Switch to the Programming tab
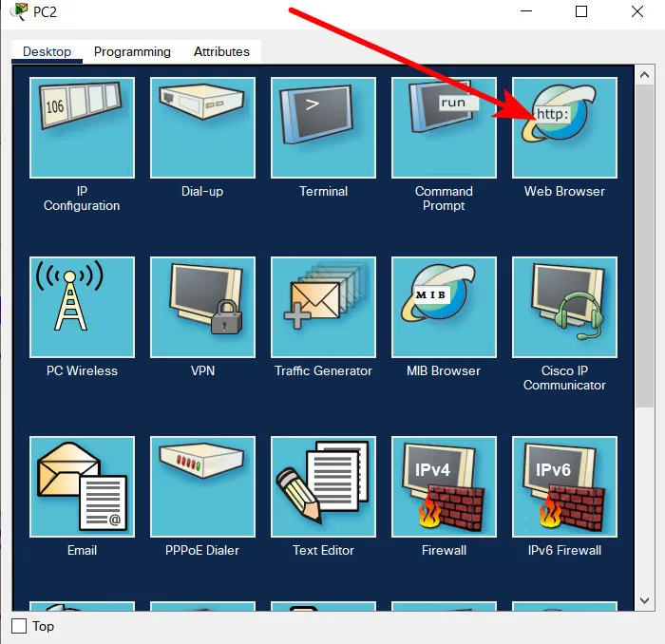 click(x=132, y=51)
